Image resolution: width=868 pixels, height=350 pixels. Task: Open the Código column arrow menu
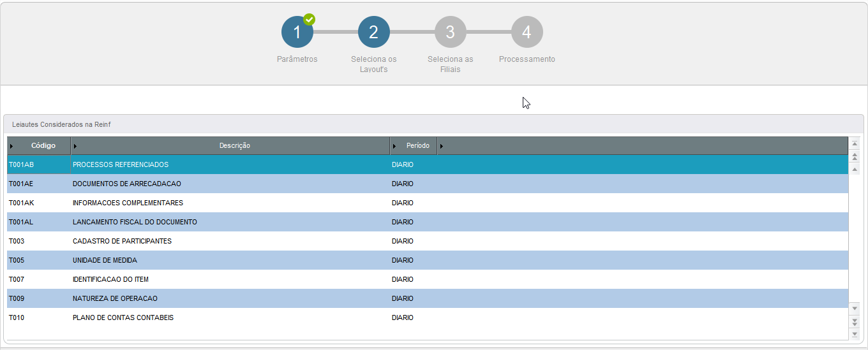click(x=11, y=146)
